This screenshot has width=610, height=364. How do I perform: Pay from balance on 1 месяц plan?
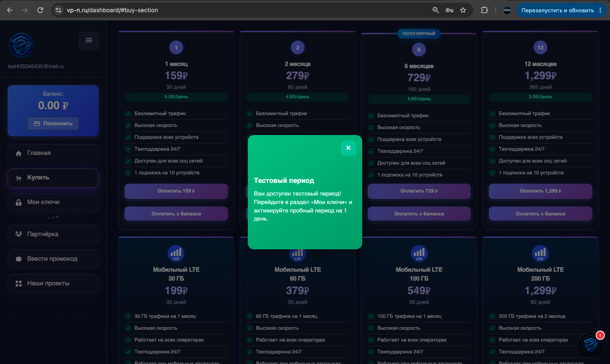click(176, 214)
